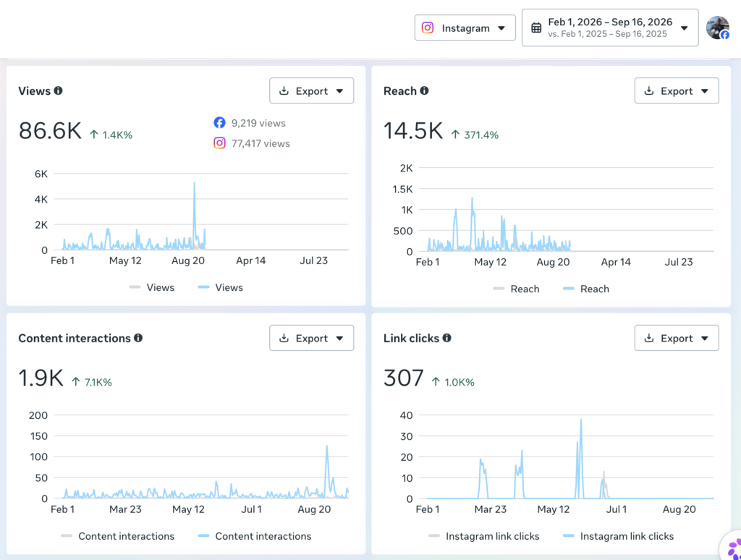Click the largest spike in Content interactions chart

(x=326, y=446)
